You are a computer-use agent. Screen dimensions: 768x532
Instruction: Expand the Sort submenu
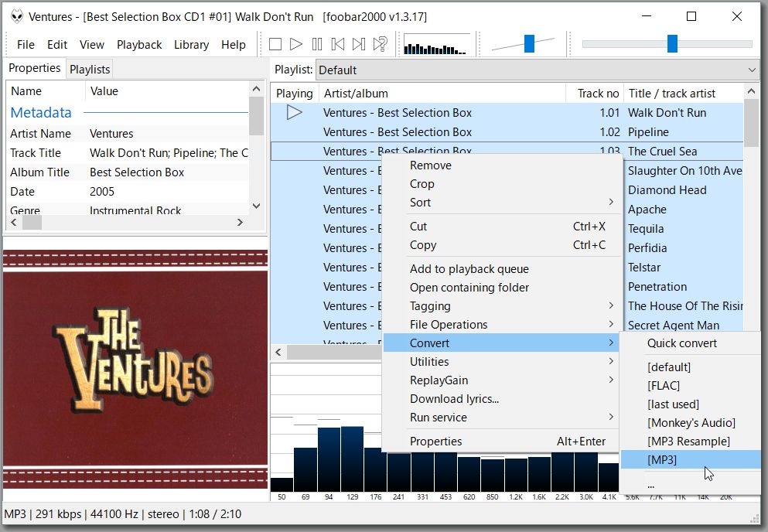500,203
